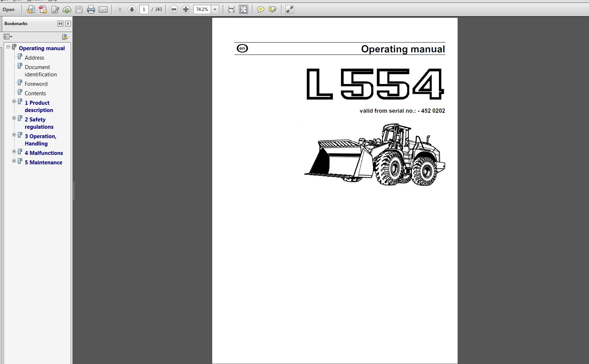Open the Operating manual bookmark

[42, 48]
